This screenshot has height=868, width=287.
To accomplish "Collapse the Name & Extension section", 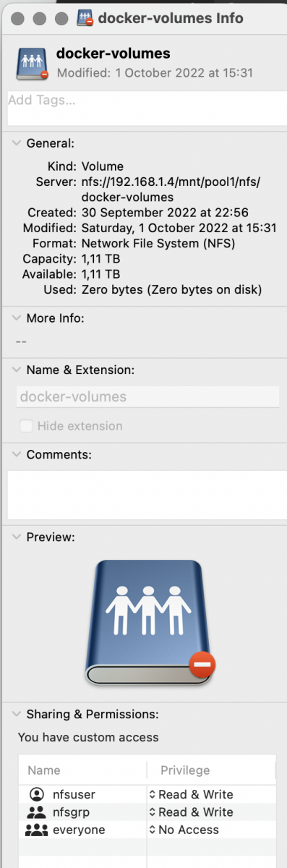I will click(x=17, y=370).
